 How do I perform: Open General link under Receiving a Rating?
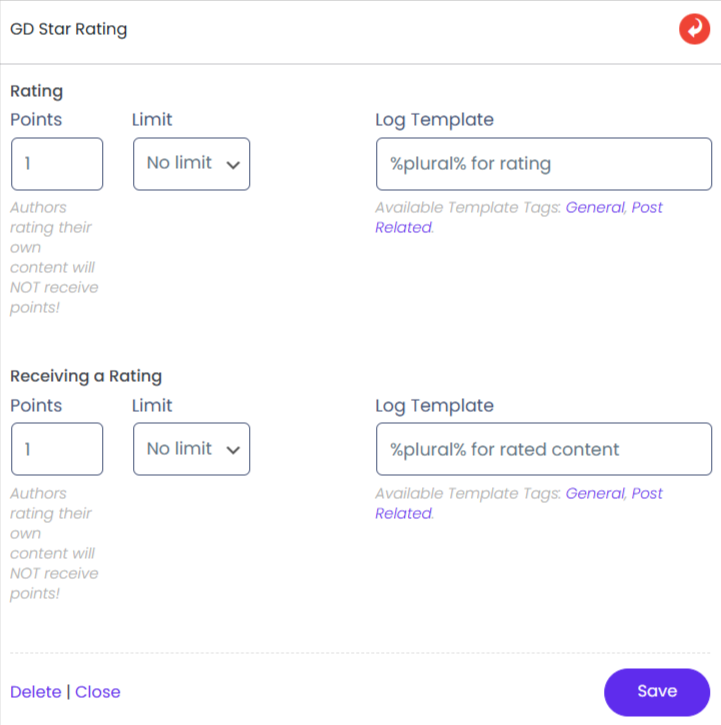coord(595,494)
